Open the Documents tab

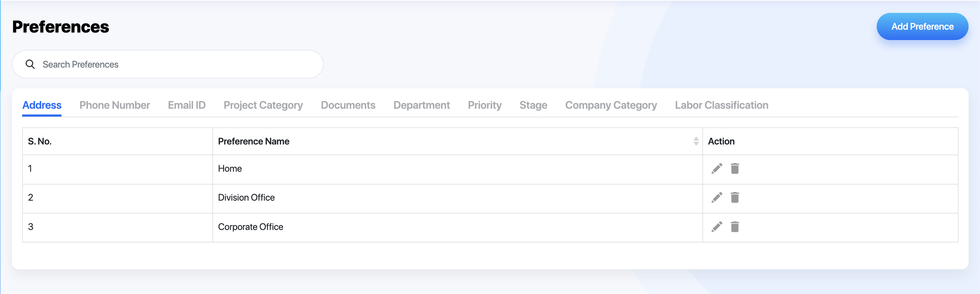tap(348, 105)
